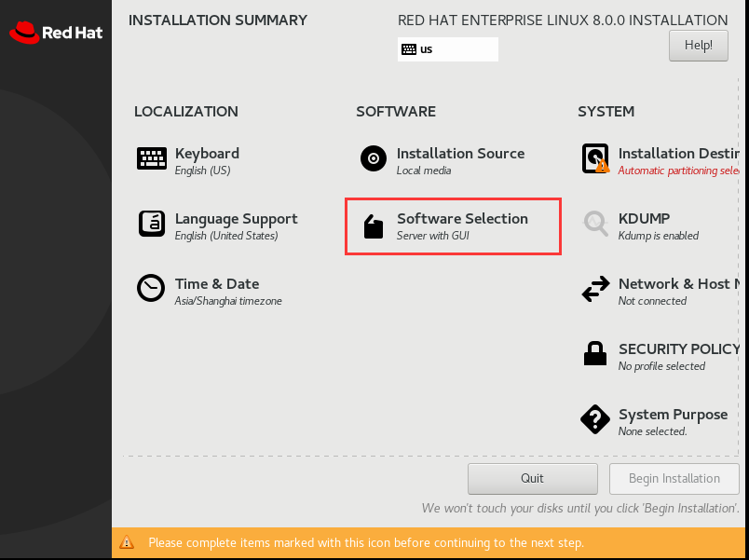The image size is (749, 560).
Task: Click the None selected. text
Action: [652, 431]
